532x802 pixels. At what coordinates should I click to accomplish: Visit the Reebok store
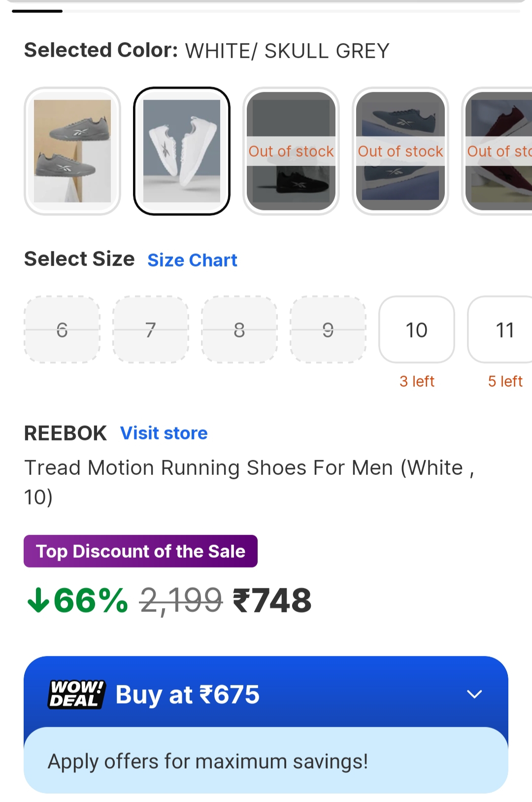[x=164, y=433]
